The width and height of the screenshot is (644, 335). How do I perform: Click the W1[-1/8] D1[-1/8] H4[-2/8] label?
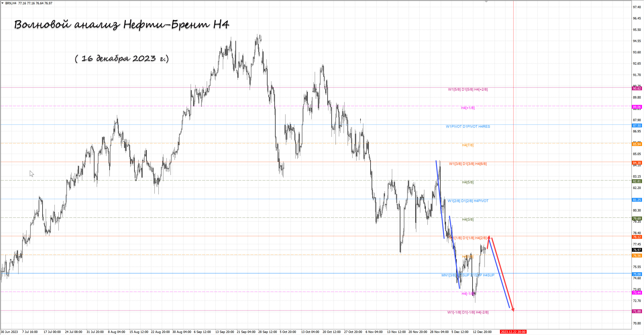[468, 312]
